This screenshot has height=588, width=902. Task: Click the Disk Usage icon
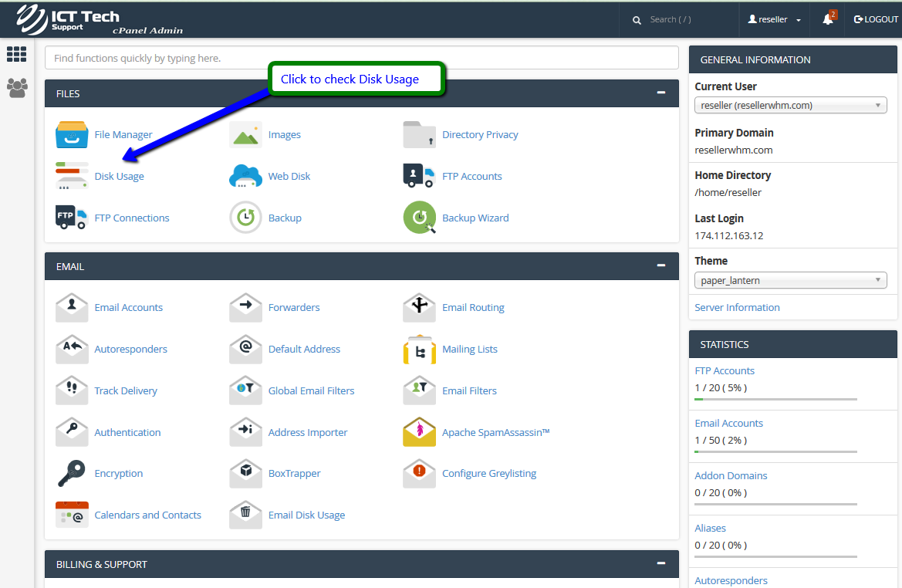pyautogui.click(x=72, y=176)
